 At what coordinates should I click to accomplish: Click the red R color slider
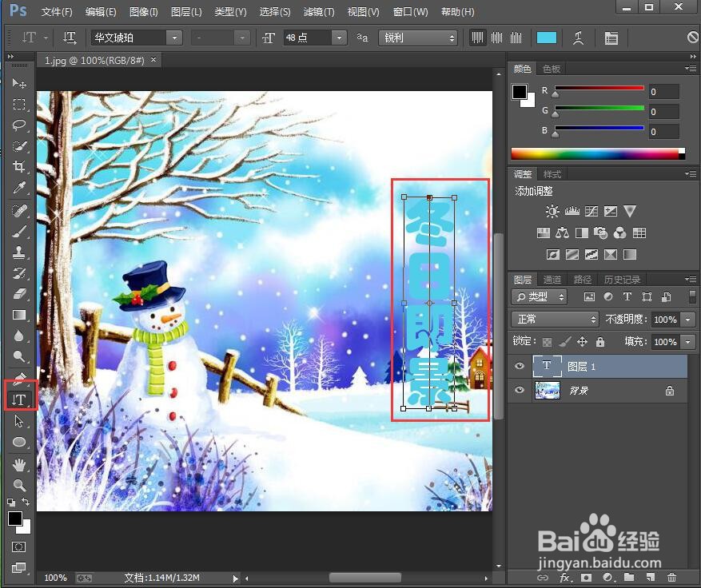[599, 89]
